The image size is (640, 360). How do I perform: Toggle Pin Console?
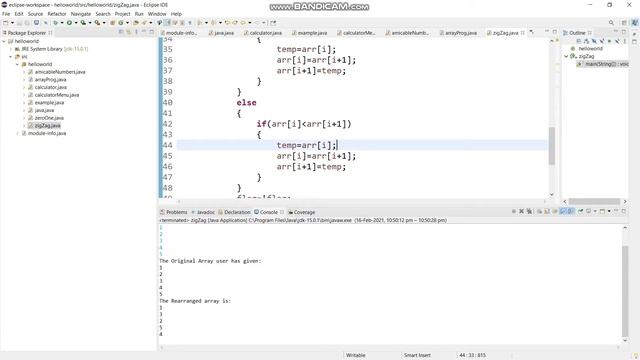coord(580,211)
